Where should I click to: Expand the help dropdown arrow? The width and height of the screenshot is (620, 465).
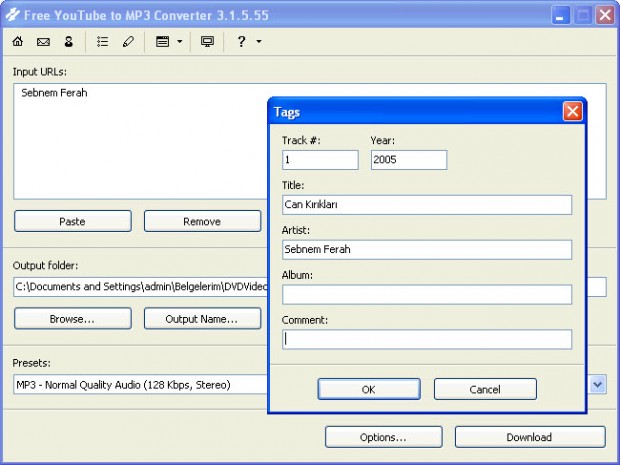[259, 41]
